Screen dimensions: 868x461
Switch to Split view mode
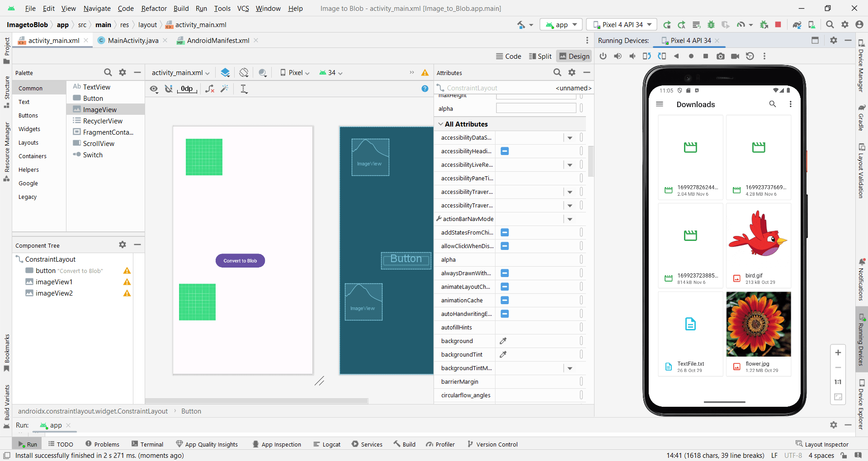(540, 56)
